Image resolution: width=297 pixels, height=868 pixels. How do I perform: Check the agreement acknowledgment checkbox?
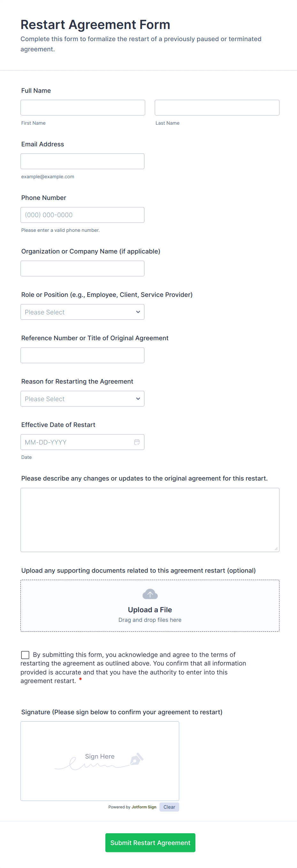tap(25, 655)
